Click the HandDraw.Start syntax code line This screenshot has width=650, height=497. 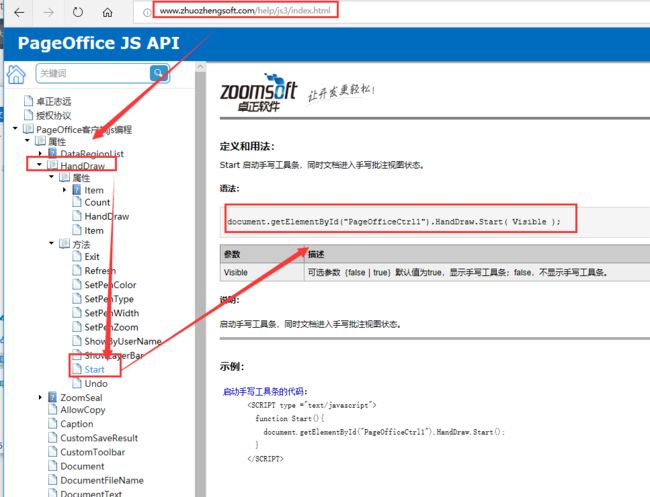(393, 222)
